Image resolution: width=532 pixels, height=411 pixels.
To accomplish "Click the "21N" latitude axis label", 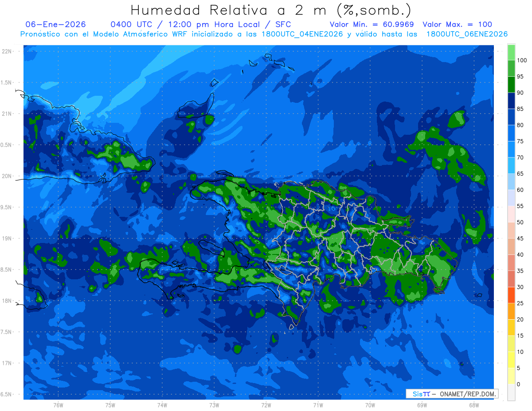I will tap(7, 114).
